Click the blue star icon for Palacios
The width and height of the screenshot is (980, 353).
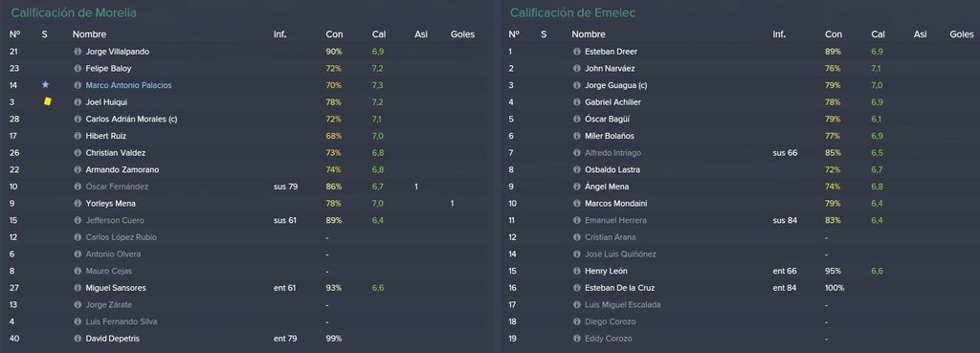45,85
